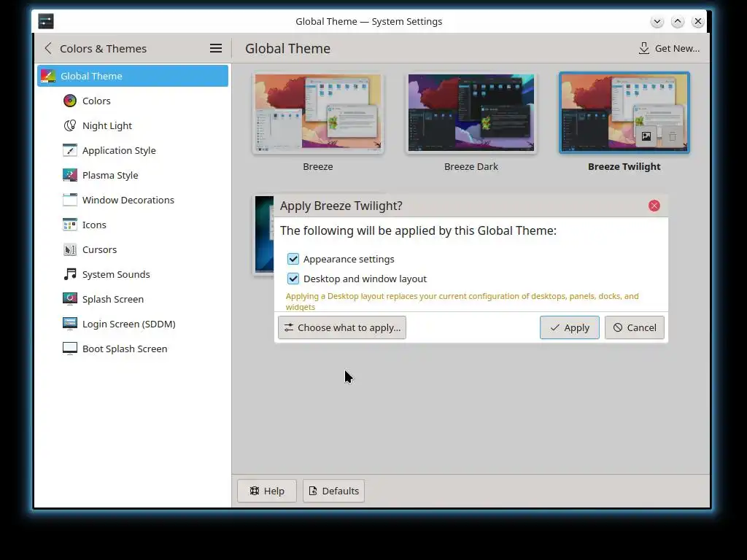Viewport: 747px width, 560px height.
Task: Click the Application Style icon
Action: 70,150
